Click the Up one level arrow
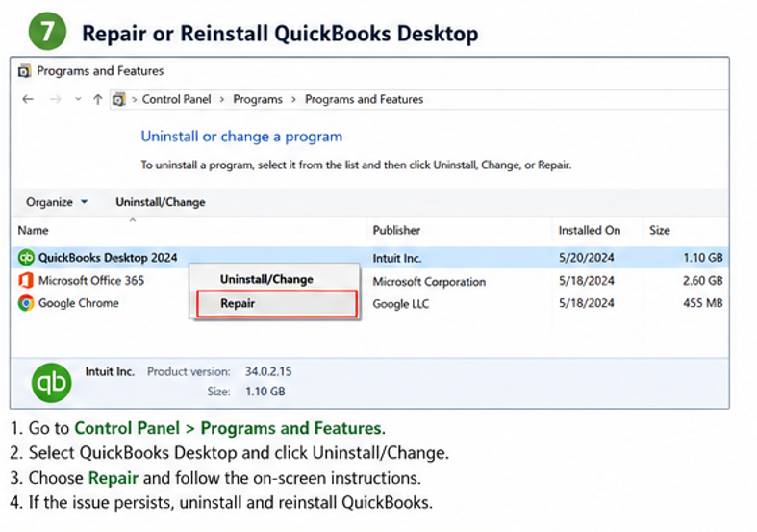Screen dimensions: 757x532 pyautogui.click(x=98, y=99)
